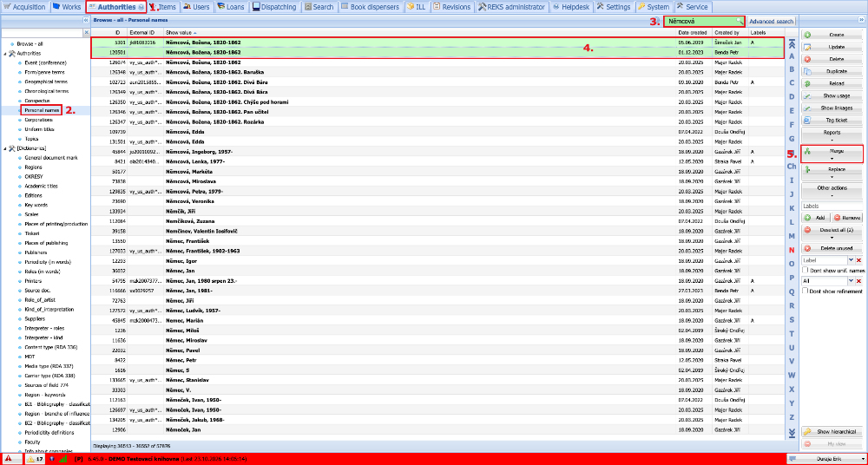Collapse the Authorities tree node
The image size is (868, 465).
point(4,54)
